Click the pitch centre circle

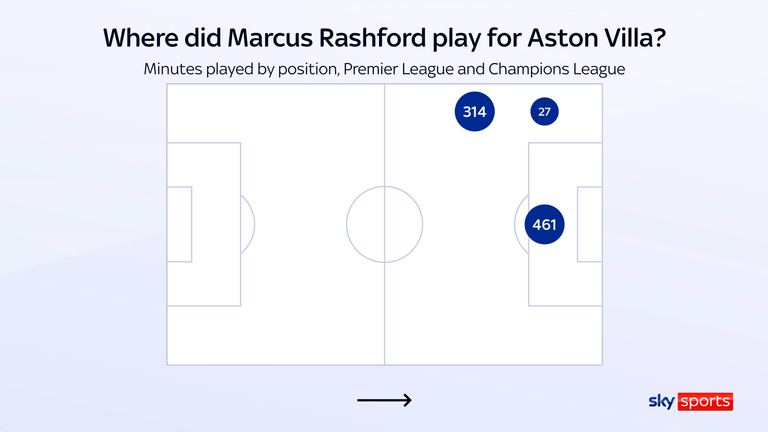[x=384, y=224]
